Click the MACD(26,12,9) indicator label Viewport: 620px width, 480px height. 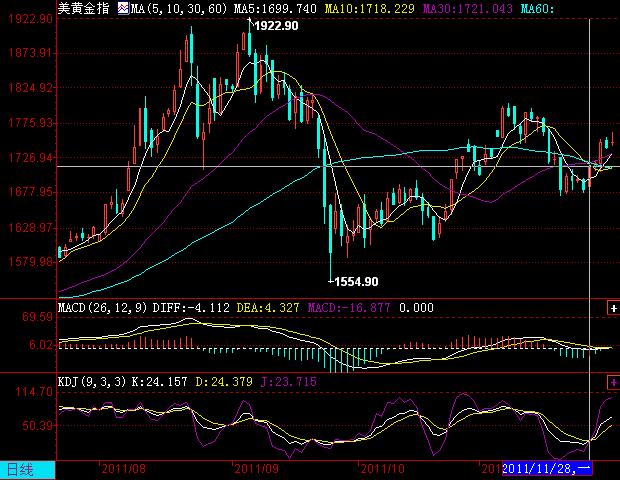102,308
